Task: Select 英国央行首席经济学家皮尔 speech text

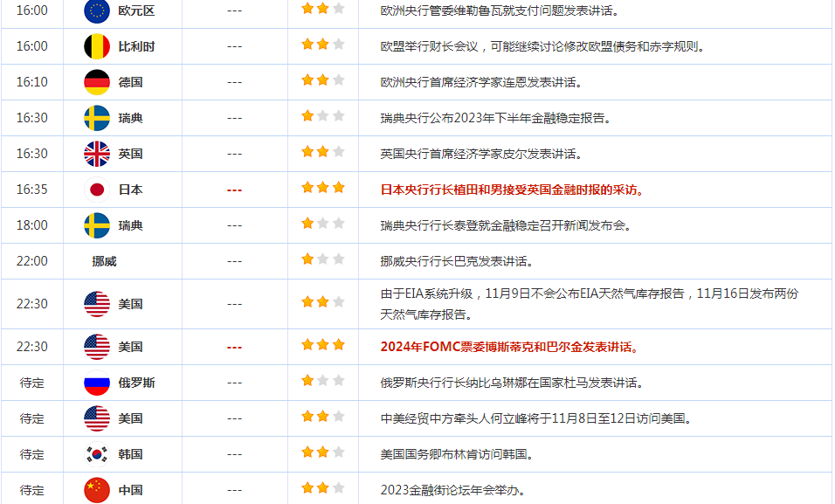Action: pos(482,154)
